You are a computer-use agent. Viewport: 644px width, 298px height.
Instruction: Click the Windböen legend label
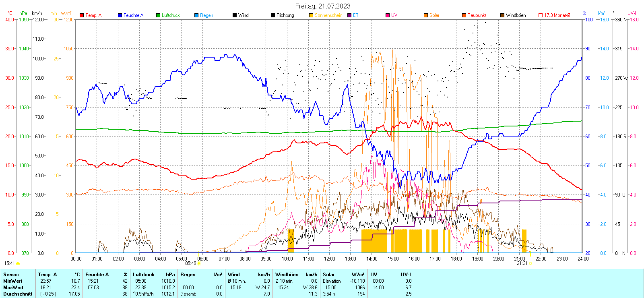click(x=516, y=15)
